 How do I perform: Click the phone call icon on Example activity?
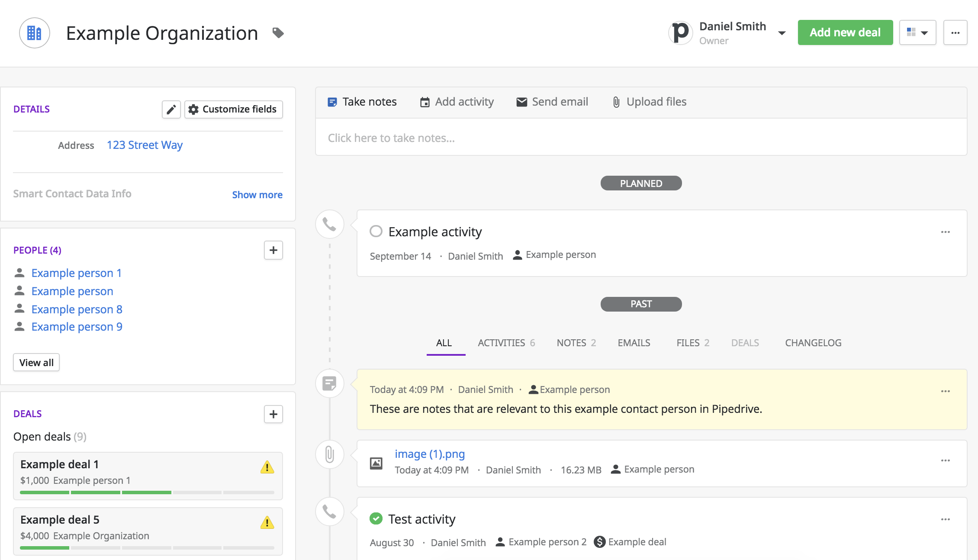[x=330, y=224]
